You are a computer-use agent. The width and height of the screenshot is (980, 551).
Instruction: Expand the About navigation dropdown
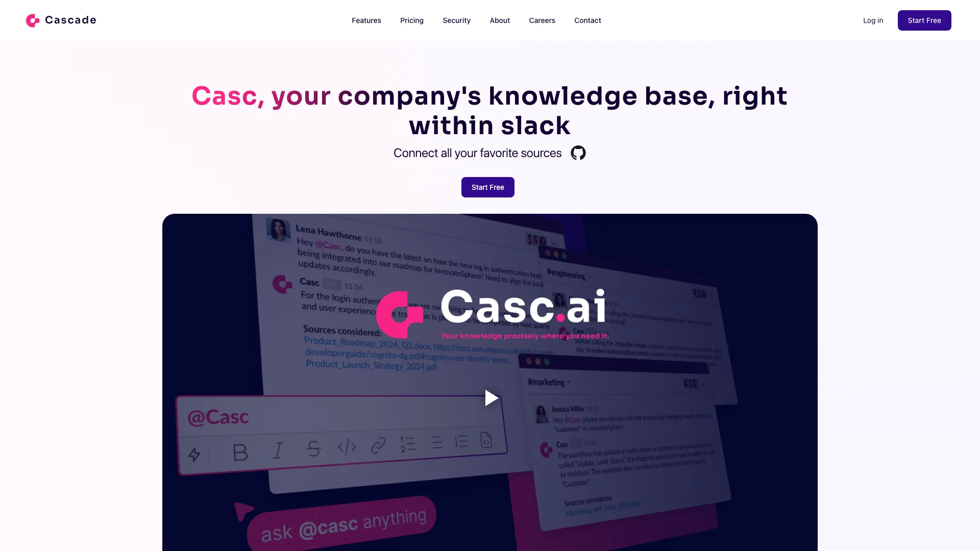[499, 20]
